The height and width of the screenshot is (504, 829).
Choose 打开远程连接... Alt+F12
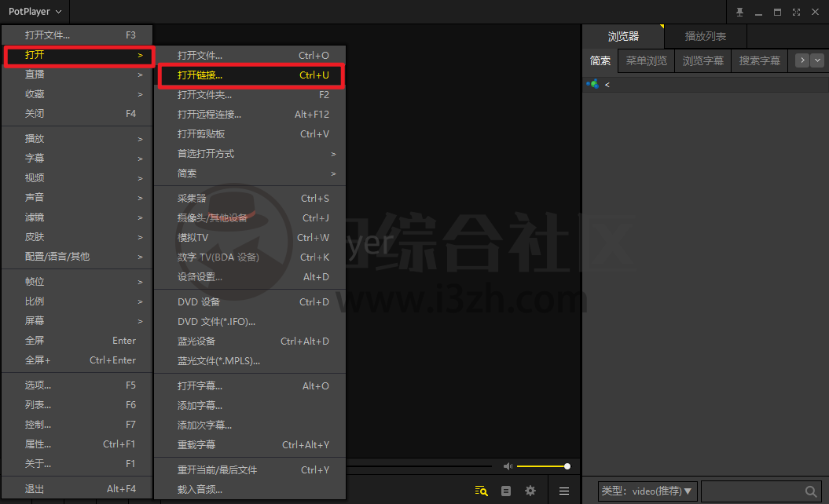250,115
